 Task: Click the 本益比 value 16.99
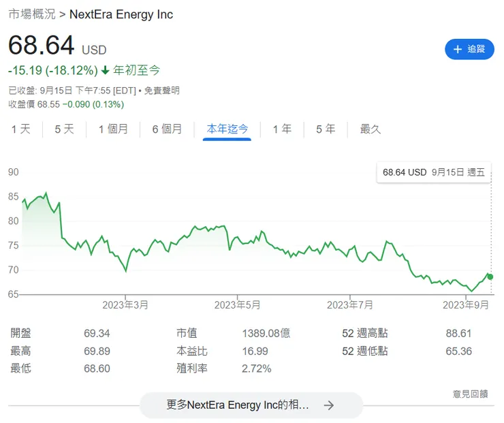point(255,351)
